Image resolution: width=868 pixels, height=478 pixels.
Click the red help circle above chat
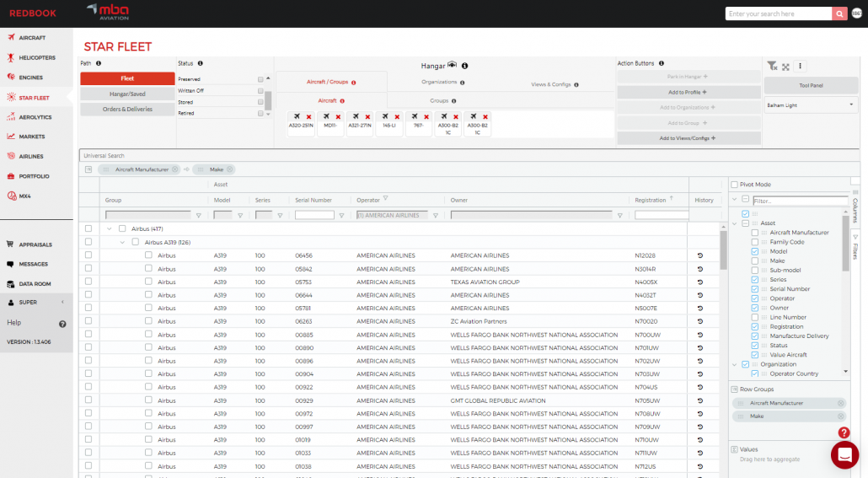click(x=844, y=432)
